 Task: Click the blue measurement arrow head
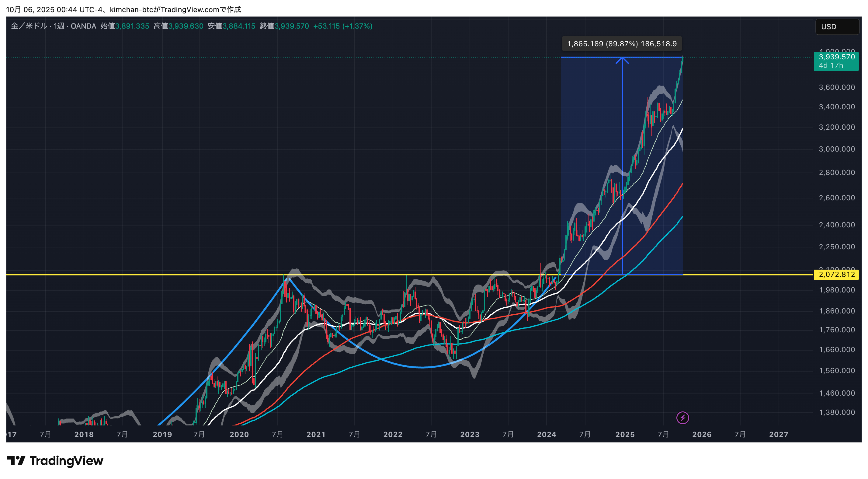coord(622,60)
